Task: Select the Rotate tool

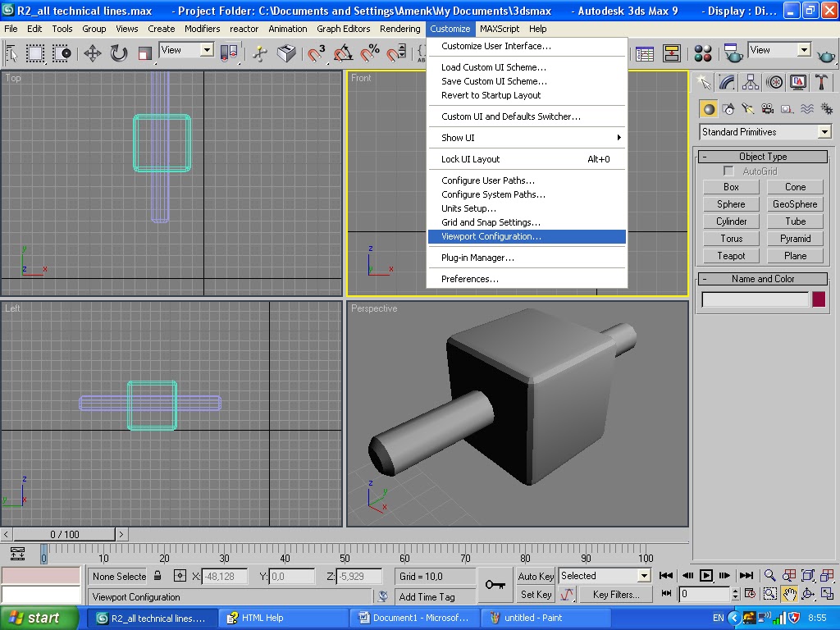Action: tap(119, 53)
